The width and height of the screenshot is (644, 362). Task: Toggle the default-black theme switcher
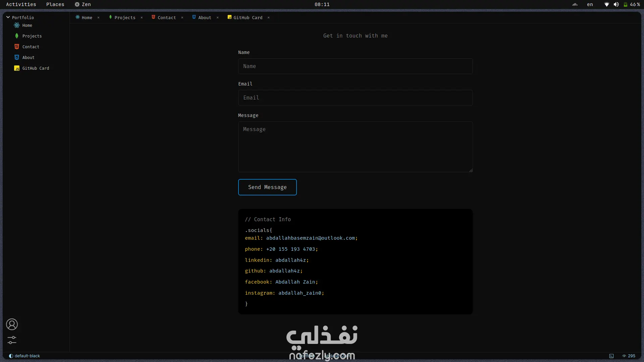tap(24, 356)
